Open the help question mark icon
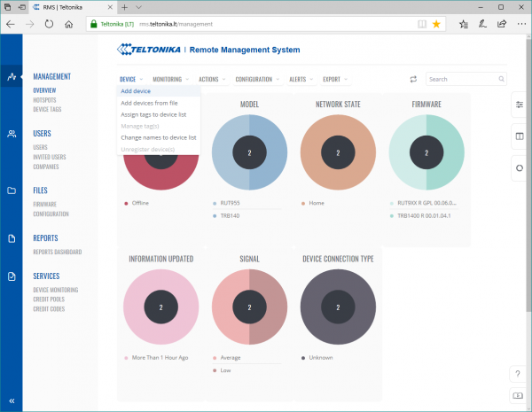This screenshot has height=412, width=532. pos(518,374)
